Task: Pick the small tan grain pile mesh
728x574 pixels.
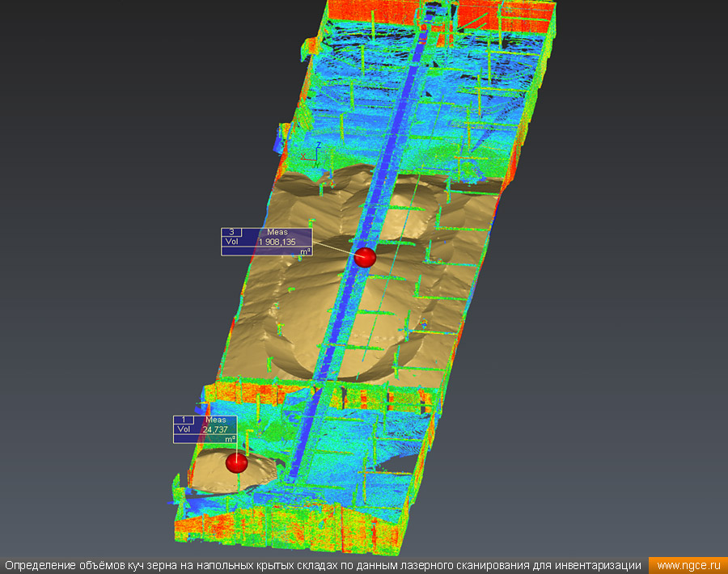Action: 212,477
